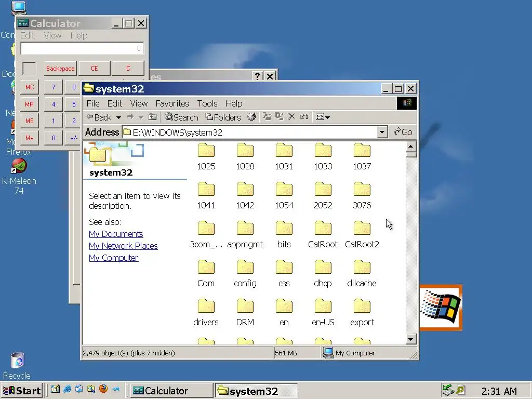Go up one folder level

tap(153, 117)
